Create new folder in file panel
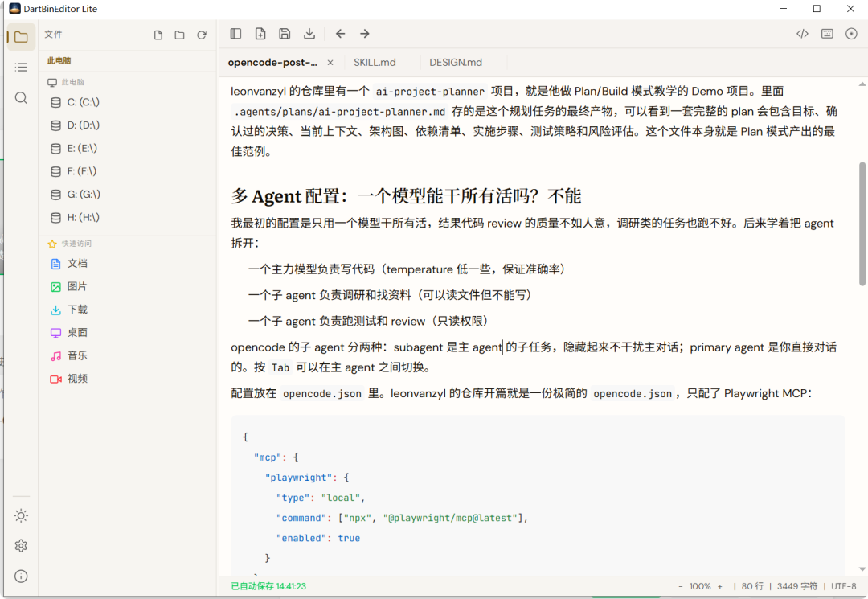868x599 pixels. tap(180, 35)
